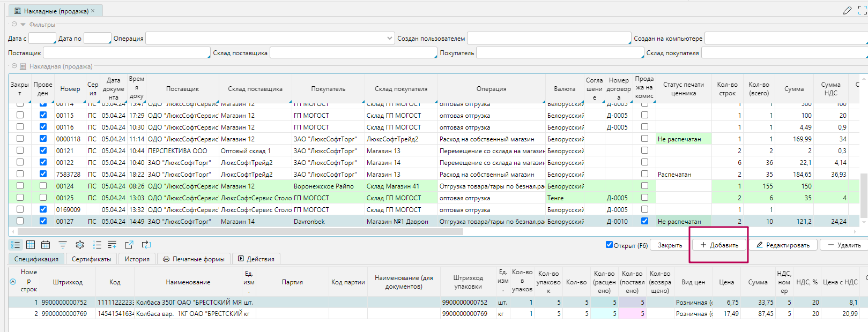Click the 'Поставщик' filter input field
Viewport: 868px width, 332px height.
(127, 53)
